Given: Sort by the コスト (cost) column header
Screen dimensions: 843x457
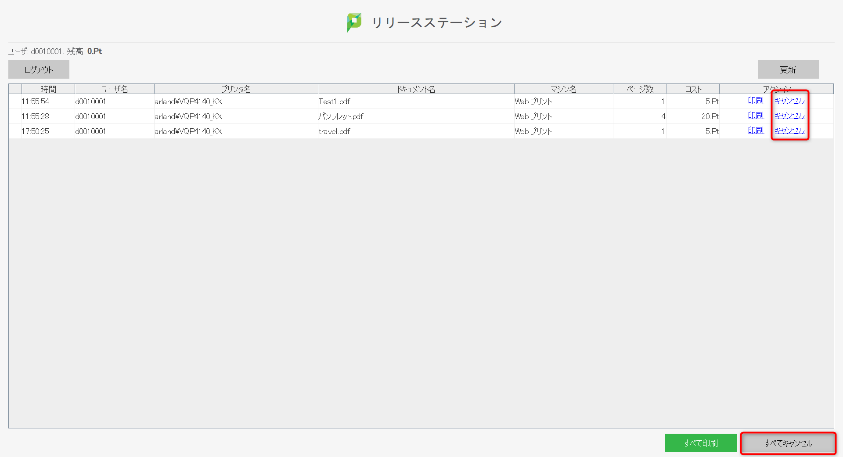Looking at the screenshot, I should [693, 89].
